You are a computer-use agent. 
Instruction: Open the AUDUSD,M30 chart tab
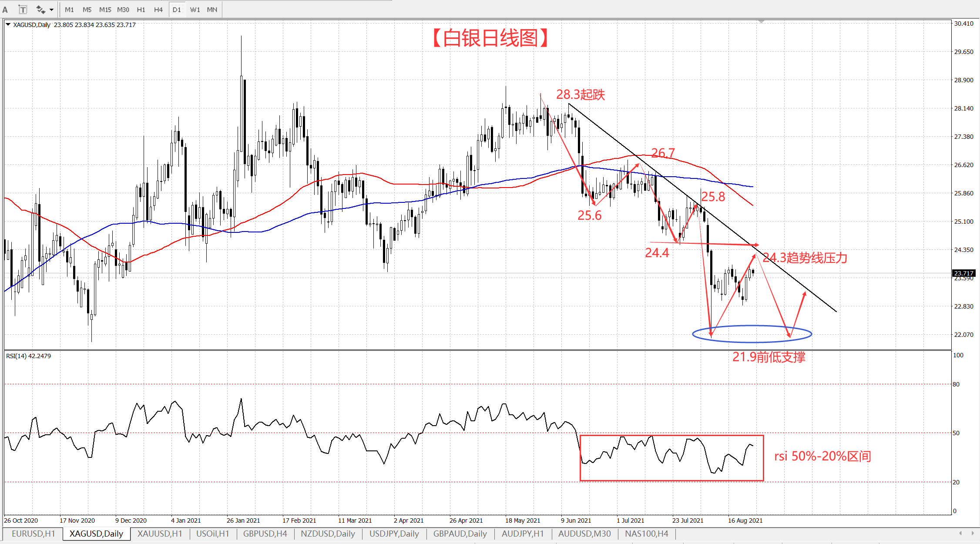584,534
